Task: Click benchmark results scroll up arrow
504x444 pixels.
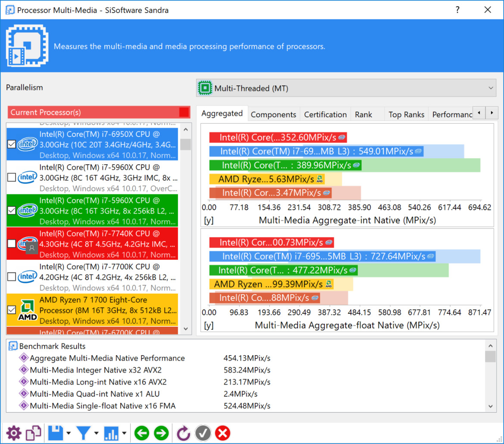Action: click(x=491, y=346)
